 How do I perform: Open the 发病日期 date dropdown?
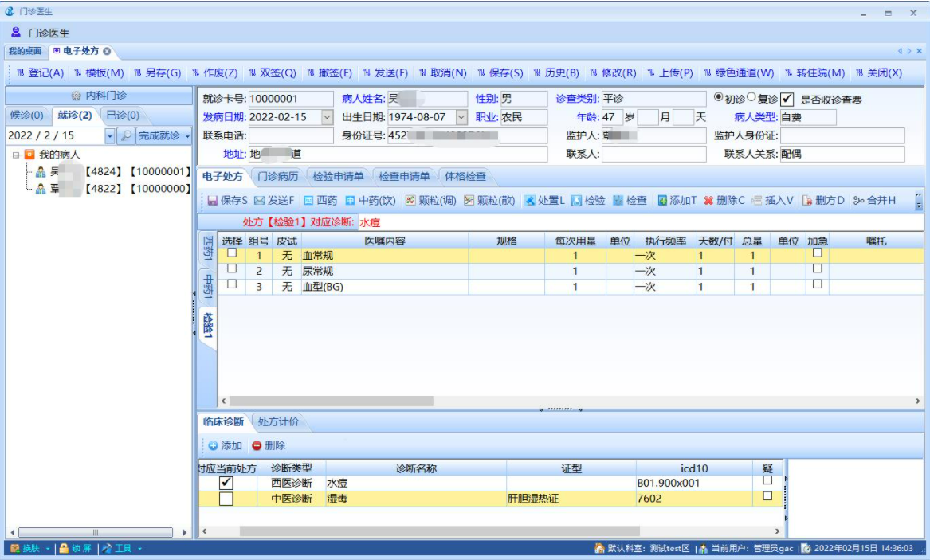pos(328,117)
